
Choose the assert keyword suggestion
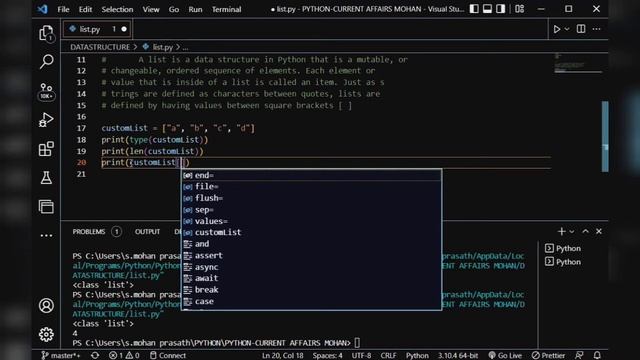tap(311, 256)
